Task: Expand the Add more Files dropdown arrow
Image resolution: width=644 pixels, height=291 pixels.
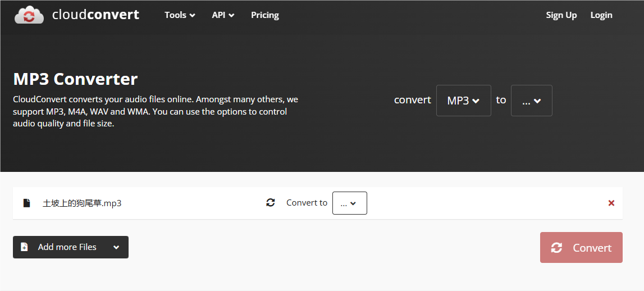Action: [116, 247]
